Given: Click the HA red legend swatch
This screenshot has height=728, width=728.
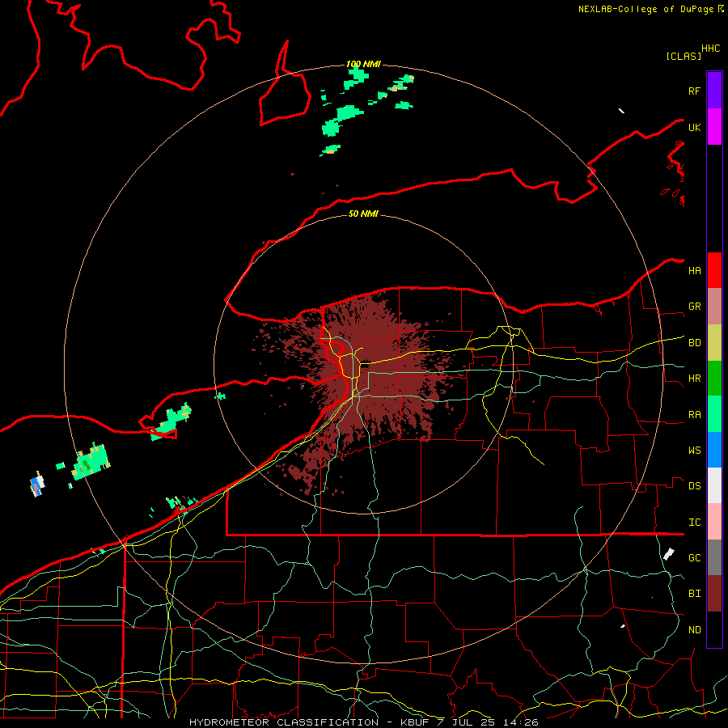Looking at the screenshot, I should (714, 270).
